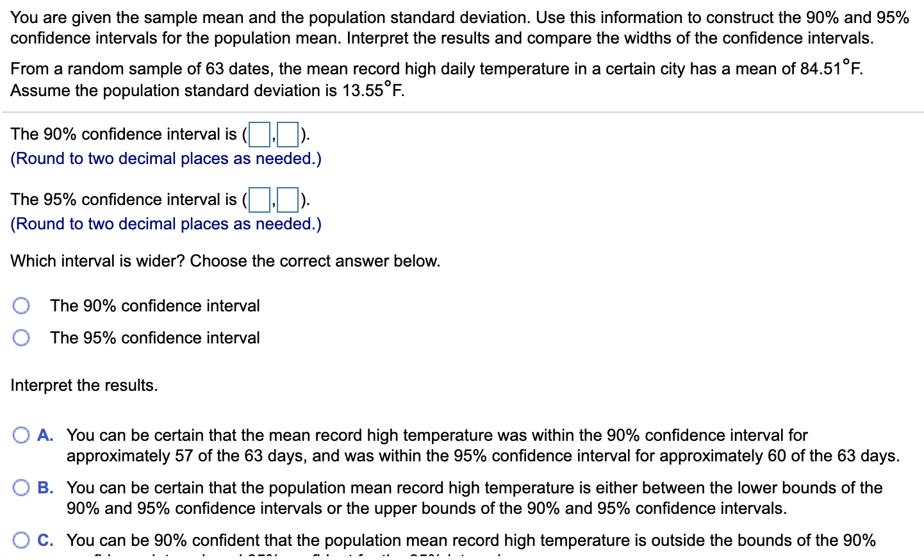Click the second input box for the 90% interval
Viewport: 924px width, 560px height.
pos(286,135)
